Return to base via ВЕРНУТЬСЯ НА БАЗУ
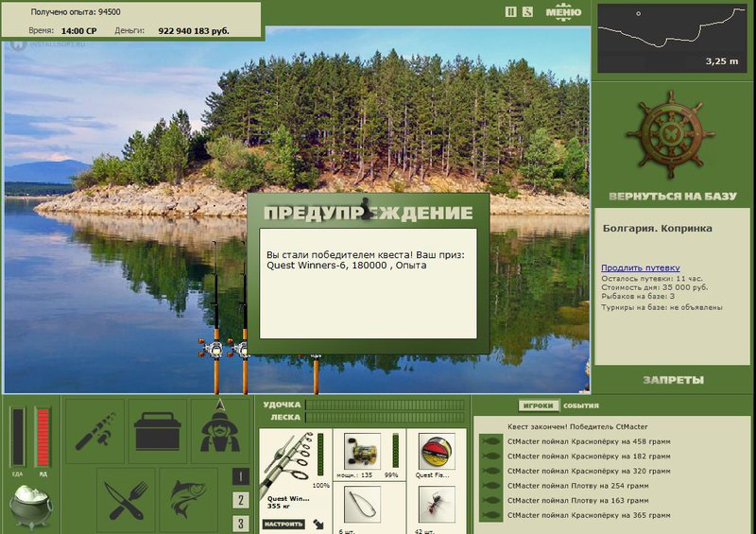Screen dimensions: 756x534 pos(673,197)
